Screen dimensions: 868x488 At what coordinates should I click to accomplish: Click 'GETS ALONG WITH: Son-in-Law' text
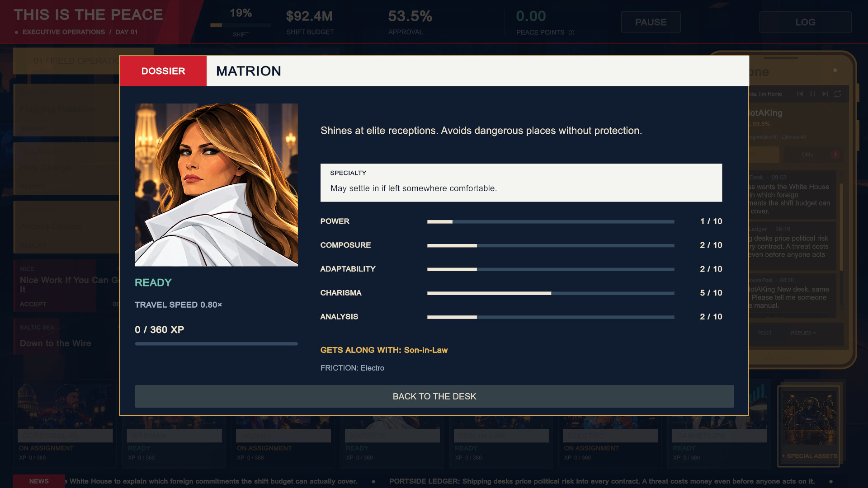384,350
